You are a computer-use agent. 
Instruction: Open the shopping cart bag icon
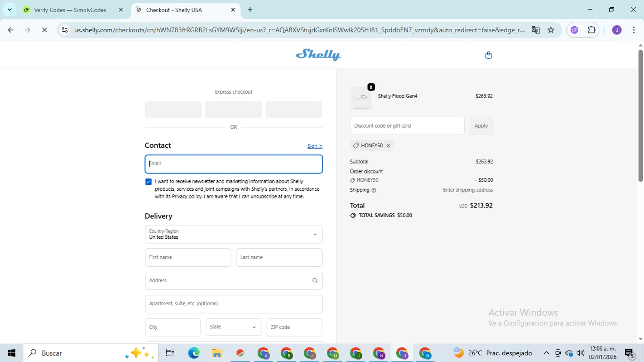point(488,55)
